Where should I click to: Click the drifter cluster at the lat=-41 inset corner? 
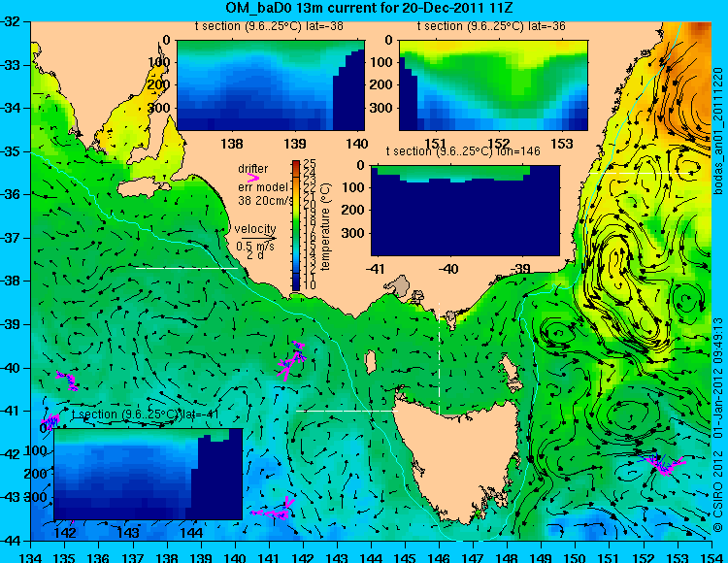click(x=50, y=421)
